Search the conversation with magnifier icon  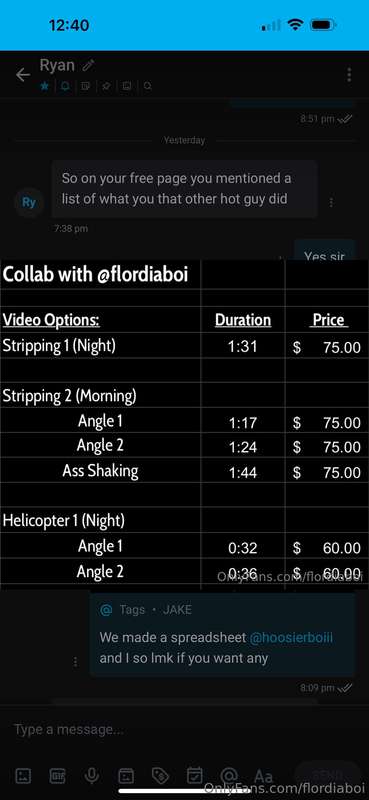[x=147, y=86]
